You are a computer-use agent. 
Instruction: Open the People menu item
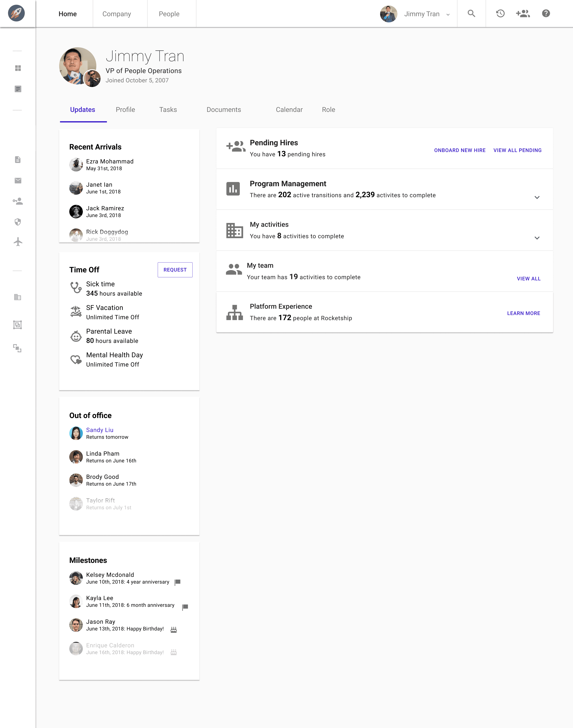tap(169, 14)
